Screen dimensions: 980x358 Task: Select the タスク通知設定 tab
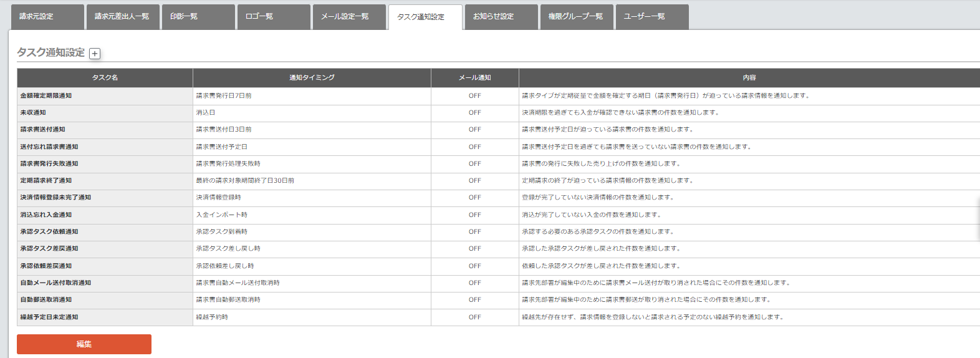click(425, 17)
